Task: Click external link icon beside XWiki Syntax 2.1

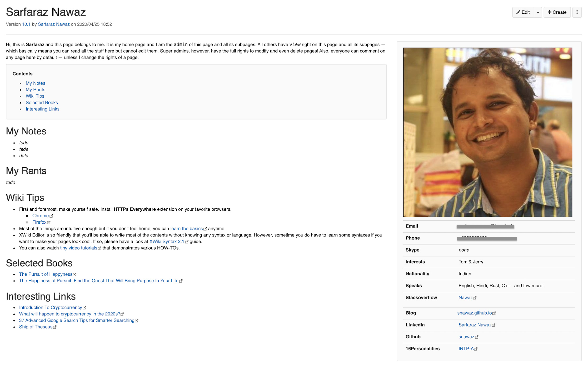Action: click(x=187, y=241)
